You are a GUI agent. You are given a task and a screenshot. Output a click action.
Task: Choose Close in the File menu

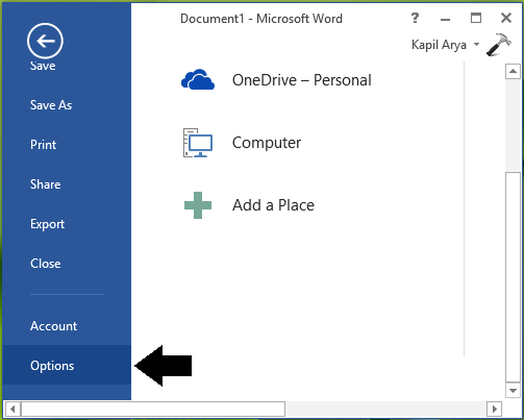tap(46, 264)
